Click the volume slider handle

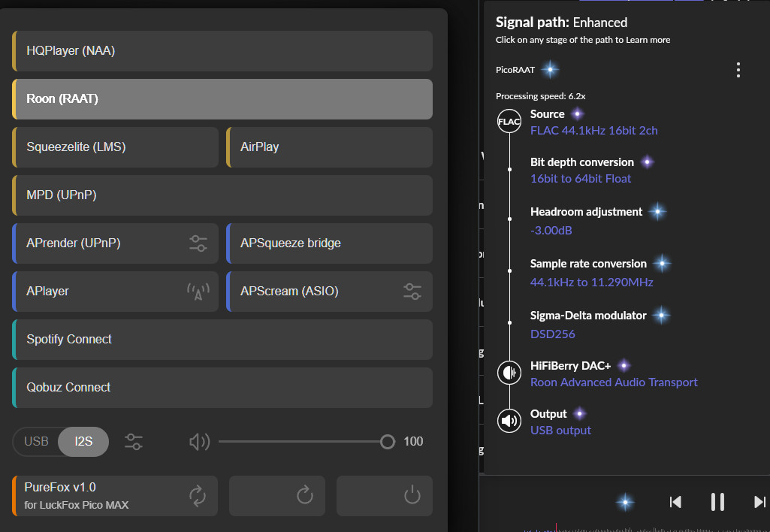tap(388, 442)
